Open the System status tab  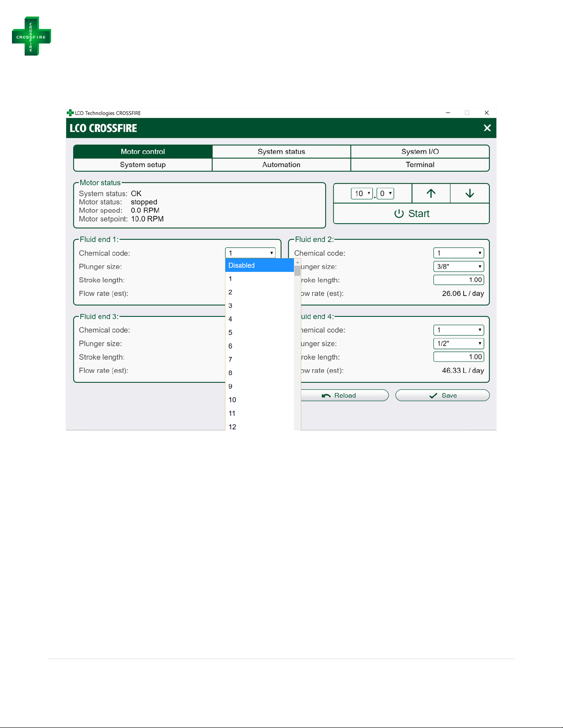pyautogui.click(x=281, y=152)
